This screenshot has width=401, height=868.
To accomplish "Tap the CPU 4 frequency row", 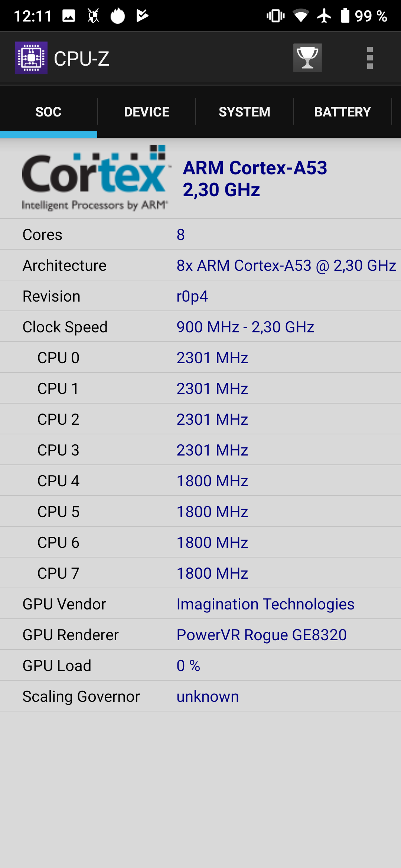I will coord(200,481).
